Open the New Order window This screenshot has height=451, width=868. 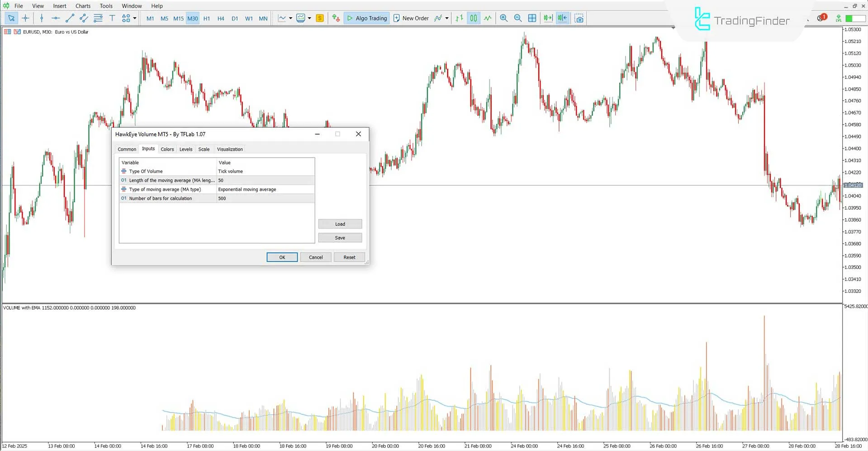pyautogui.click(x=411, y=18)
